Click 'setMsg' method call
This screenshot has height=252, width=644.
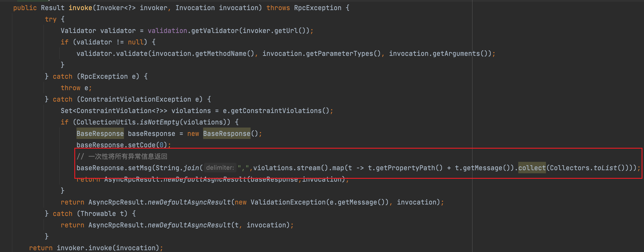point(140,168)
